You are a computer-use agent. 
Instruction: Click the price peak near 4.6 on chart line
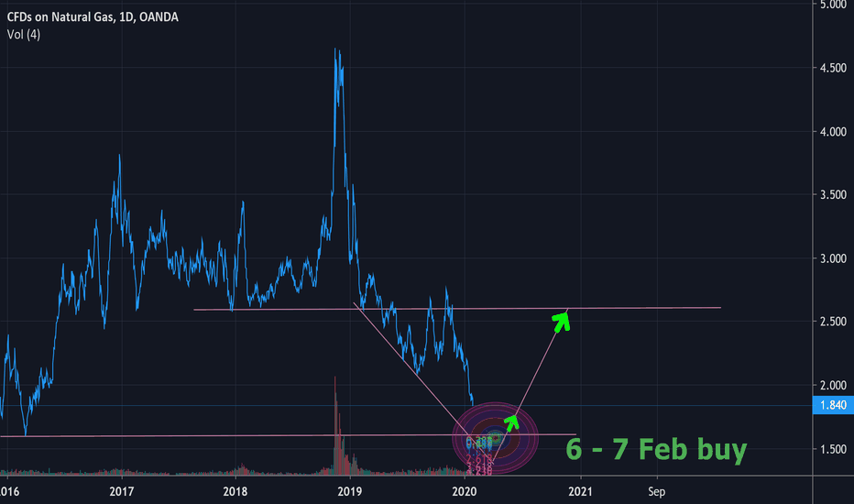pyautogui.click(x=335, y=50)
